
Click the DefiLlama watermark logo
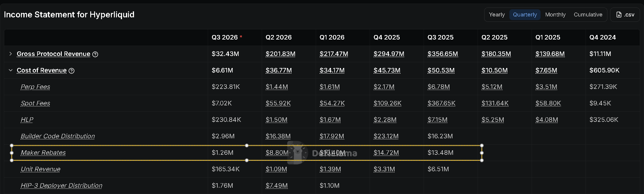[x=297, y=153]
